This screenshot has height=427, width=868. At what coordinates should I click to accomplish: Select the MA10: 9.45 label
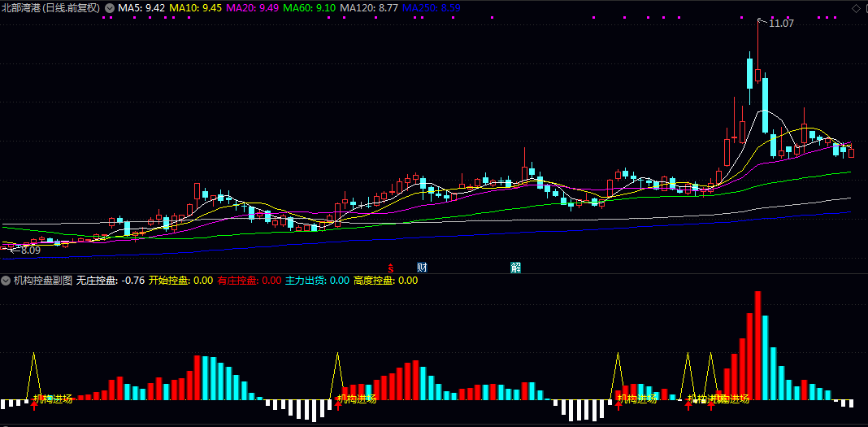(196, 8)
